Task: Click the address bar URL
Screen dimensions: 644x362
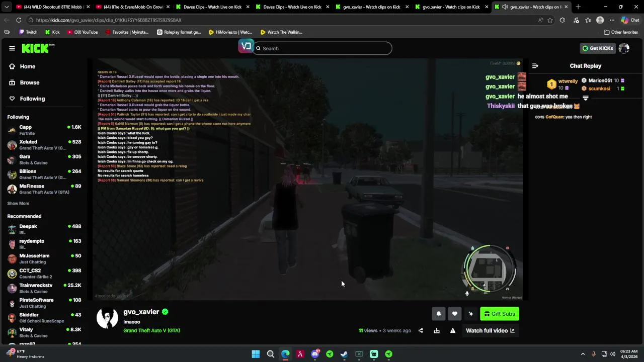Action: click(108, 20)
